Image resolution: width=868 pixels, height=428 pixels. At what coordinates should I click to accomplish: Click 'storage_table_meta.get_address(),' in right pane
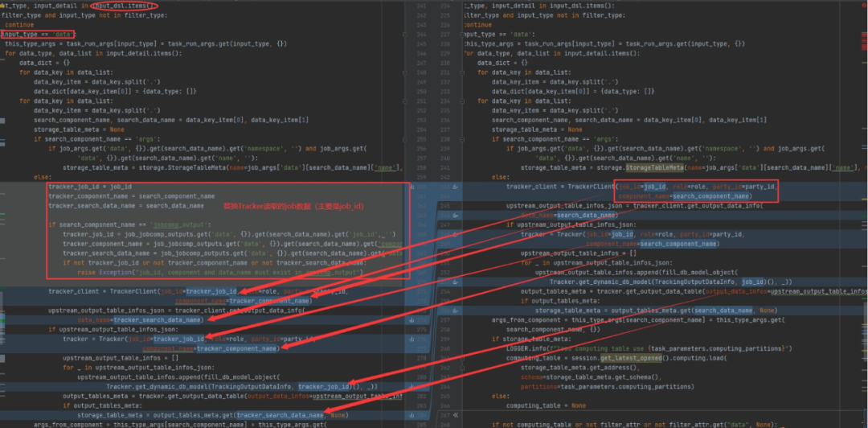[x=580, y=368]
